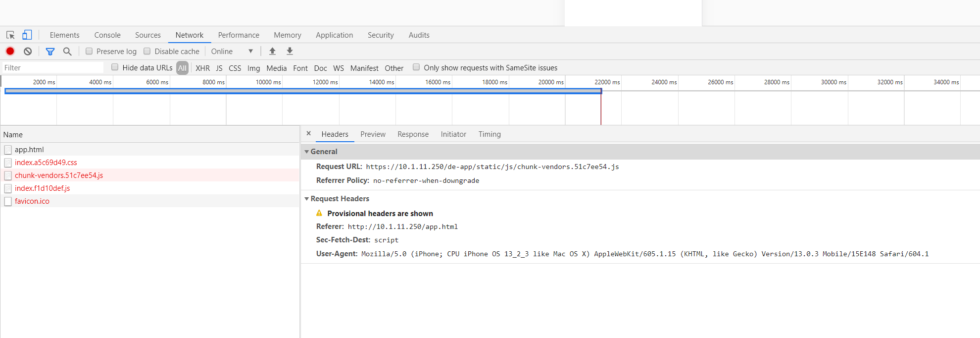980x338 pixels.
Task: Click the favicon.ico file icon
Action: pos(8,201)
